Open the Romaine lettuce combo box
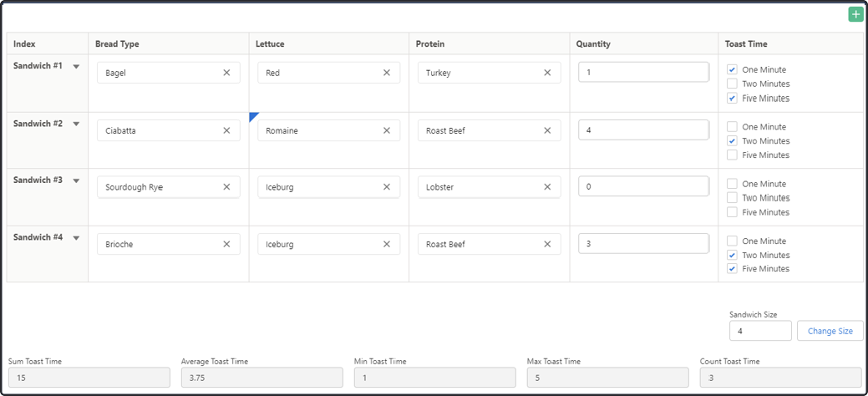868x396 pixels. click(x=329, y=130)
